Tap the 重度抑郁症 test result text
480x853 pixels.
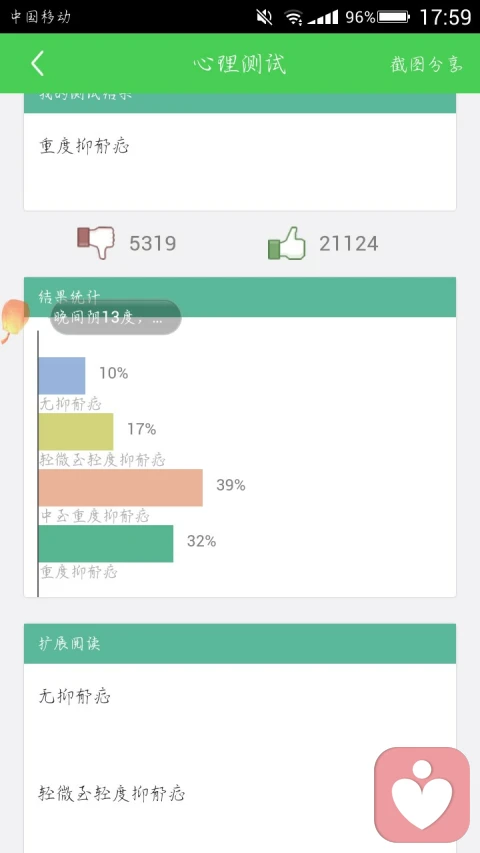(x=84, y=146)
